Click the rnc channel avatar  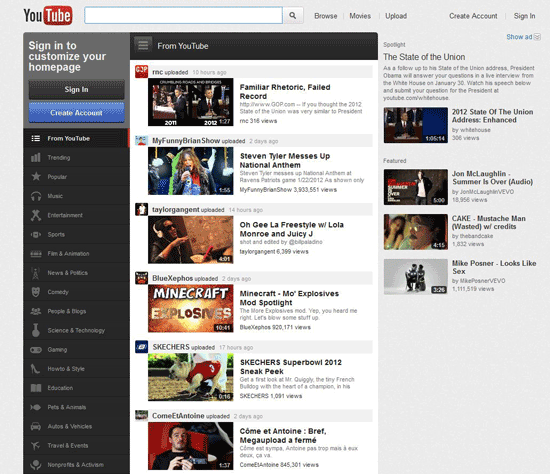[x=141, y=72]
